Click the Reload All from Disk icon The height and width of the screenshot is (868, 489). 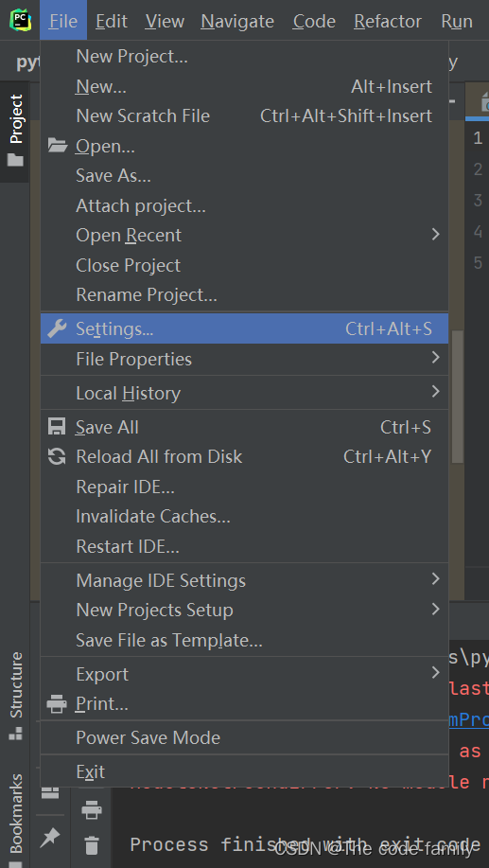tap(57, 456)
